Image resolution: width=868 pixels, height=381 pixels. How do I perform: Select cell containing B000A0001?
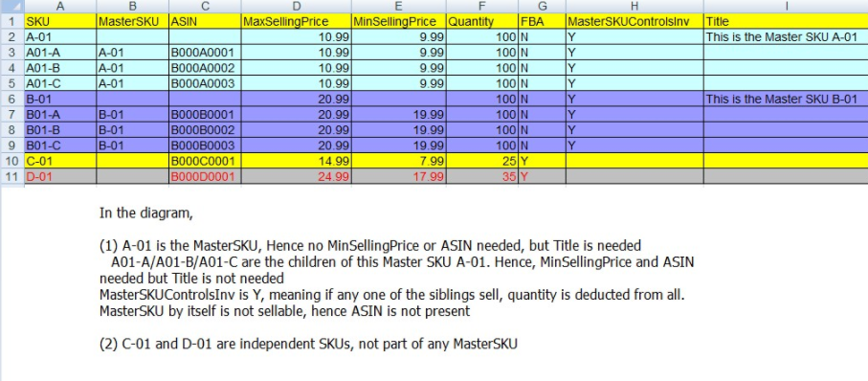(x=205, y=54)
